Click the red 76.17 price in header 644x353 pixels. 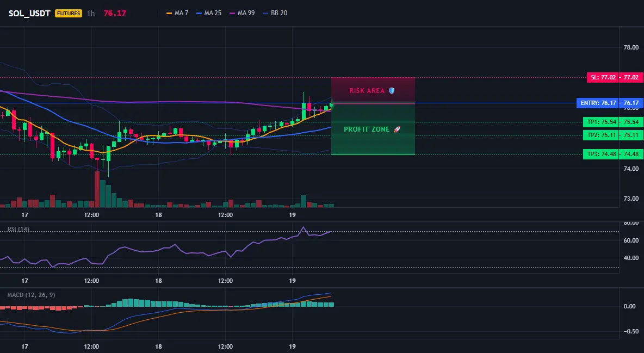click(x=115, y=13)
